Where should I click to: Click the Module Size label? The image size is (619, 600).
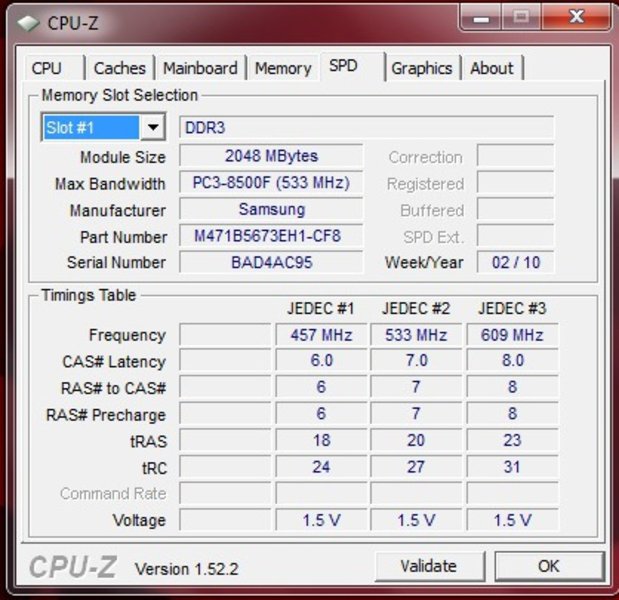[123, 157]
